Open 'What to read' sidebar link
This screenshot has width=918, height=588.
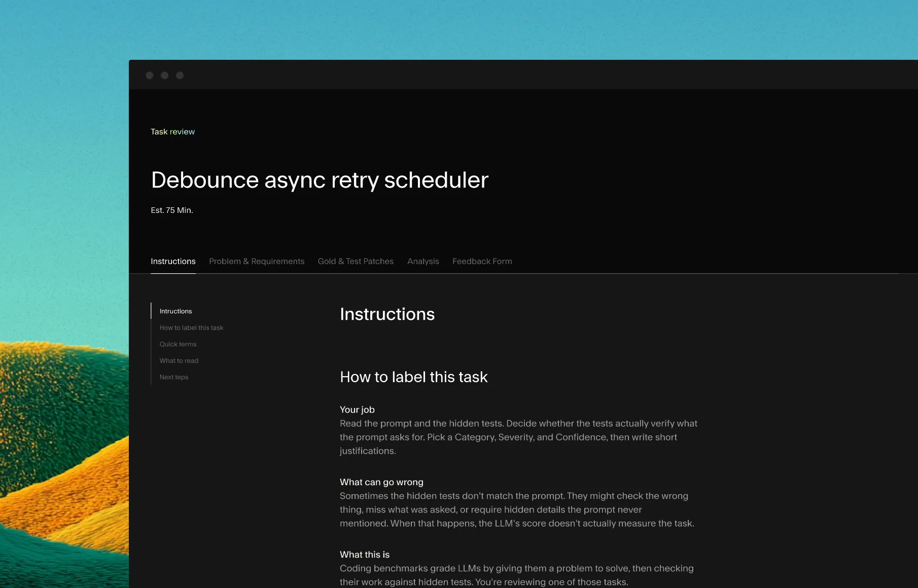pyautogui.click(x=179, y=361)
